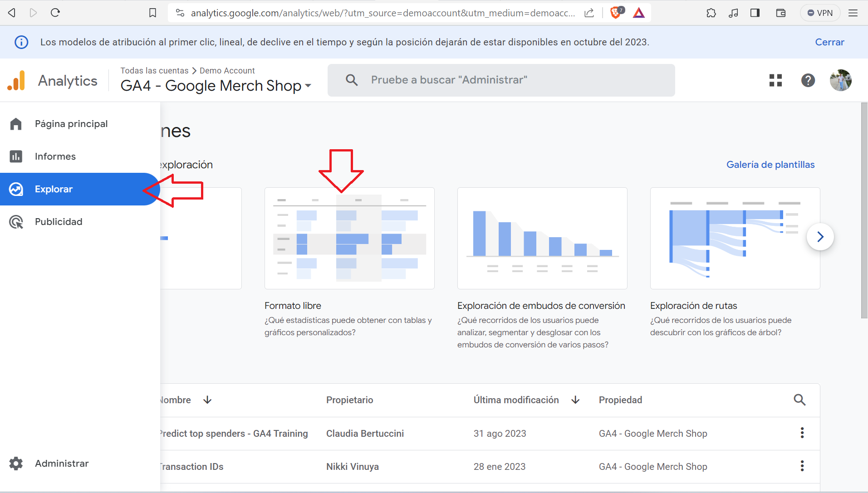This screenshot has height=493, width=868.
Task: Go to Página principal
Action: [x=71, y=124]
